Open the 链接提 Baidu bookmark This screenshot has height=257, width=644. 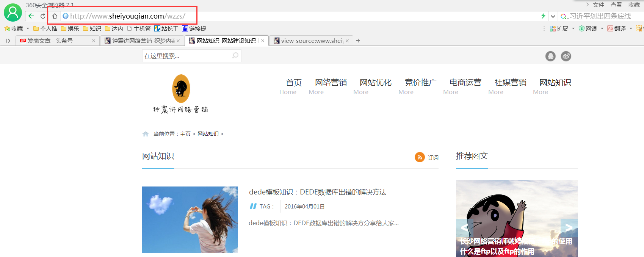point(194,28)
